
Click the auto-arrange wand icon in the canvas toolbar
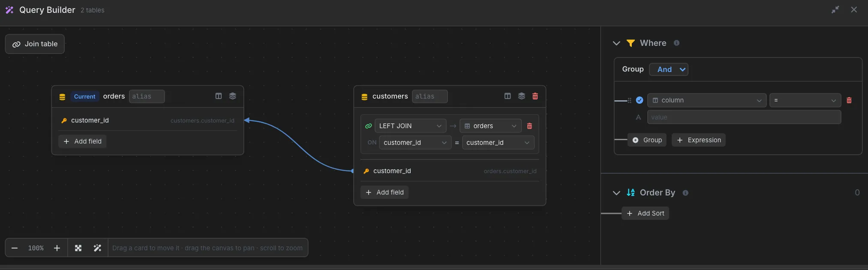pos(97,248)
